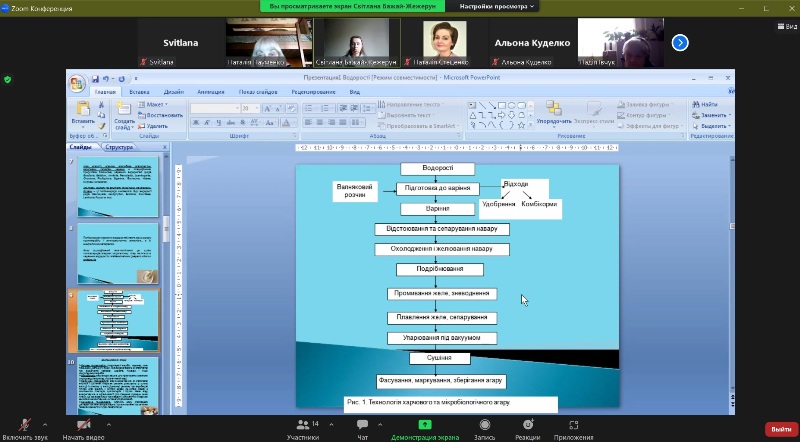This screenshot has height=442, width=800.
Task: Open Настройки просмотра view options dropdown
Action: click(496, 6)
